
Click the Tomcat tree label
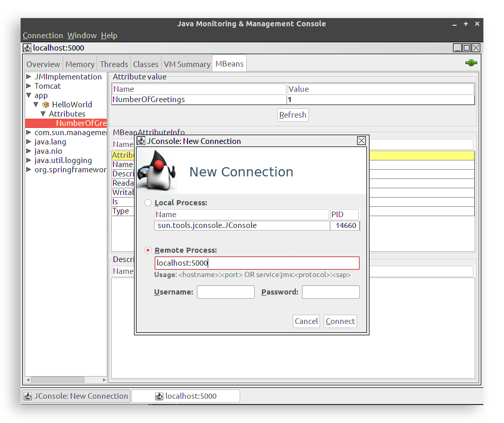pyautogui.click(x=47, y=86)
